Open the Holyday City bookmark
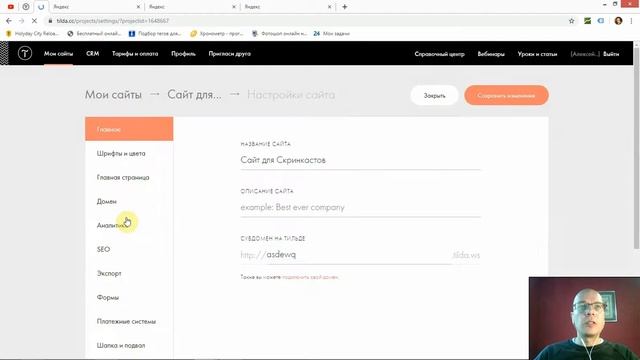 click(x=33, y=33)
